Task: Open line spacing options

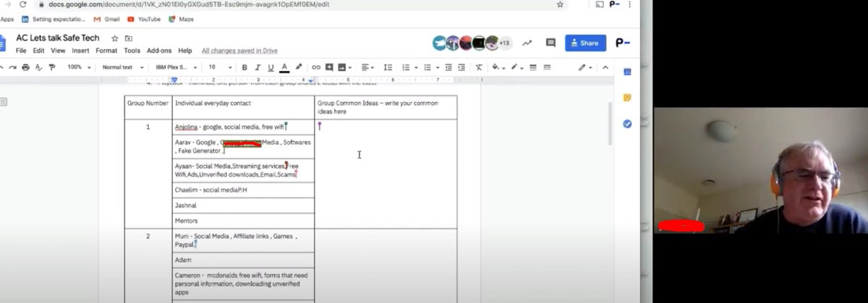Action: [x=388, y=67]
